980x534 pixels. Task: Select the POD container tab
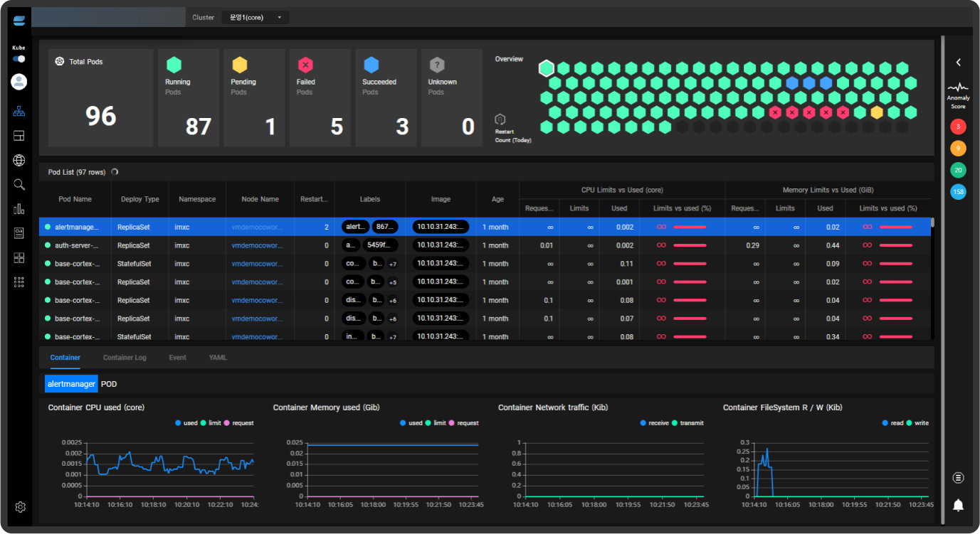[x=109, y=384]
